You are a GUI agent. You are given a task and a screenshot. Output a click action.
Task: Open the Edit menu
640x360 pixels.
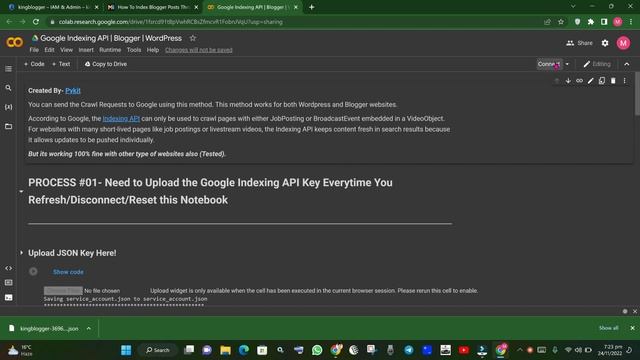coord(49,50)
